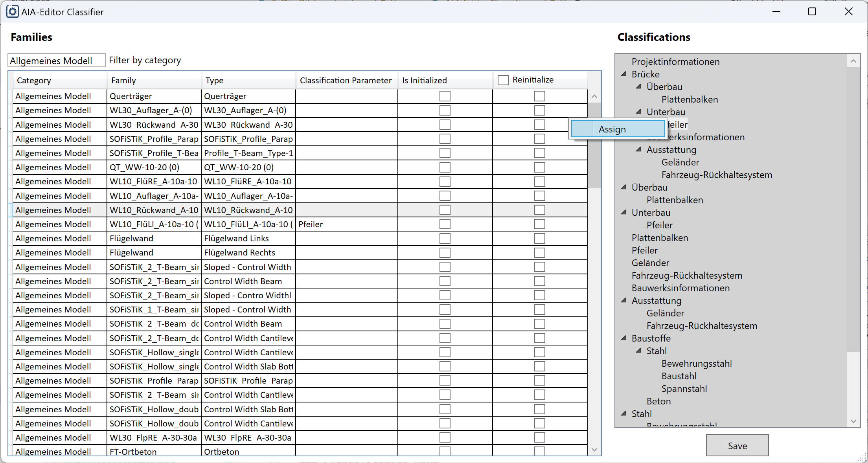Click the classifications tree scrollbar thumb
Viewport: 868px width, 463px height.
[853, 209]
